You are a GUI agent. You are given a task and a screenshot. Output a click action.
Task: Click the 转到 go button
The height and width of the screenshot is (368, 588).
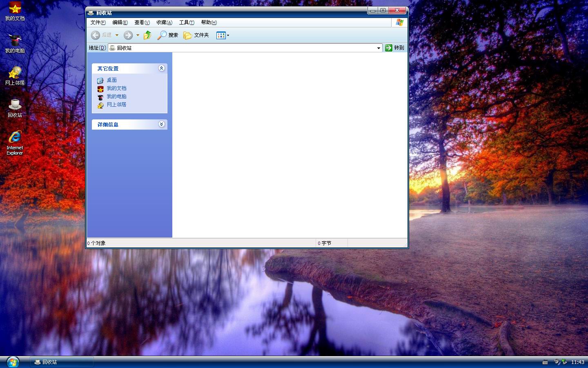point(394,48)
